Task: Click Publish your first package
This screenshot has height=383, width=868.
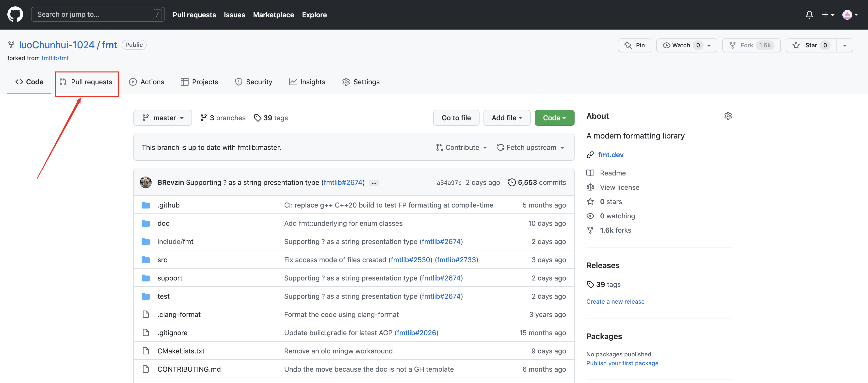Action: 622,364
